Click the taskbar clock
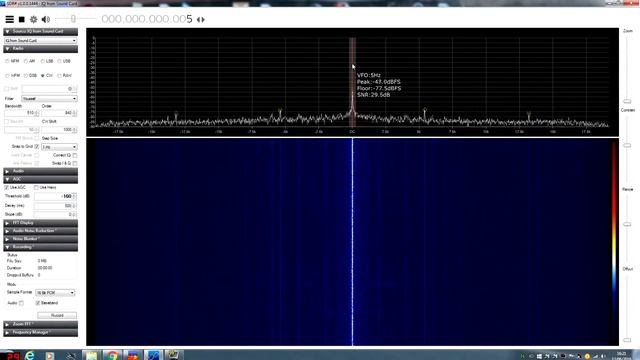Viewport: 640px width, 360px height. tap(621, 356)
